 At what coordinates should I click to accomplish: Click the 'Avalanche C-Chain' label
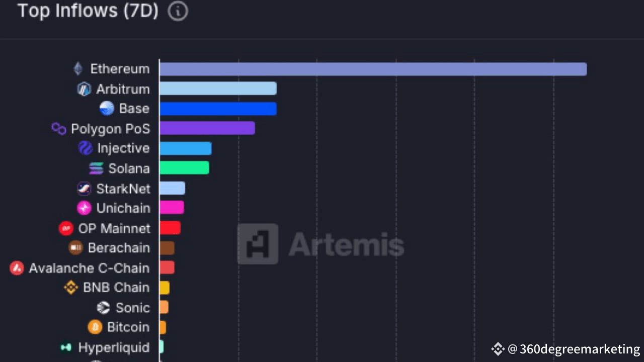click(89, 268)
